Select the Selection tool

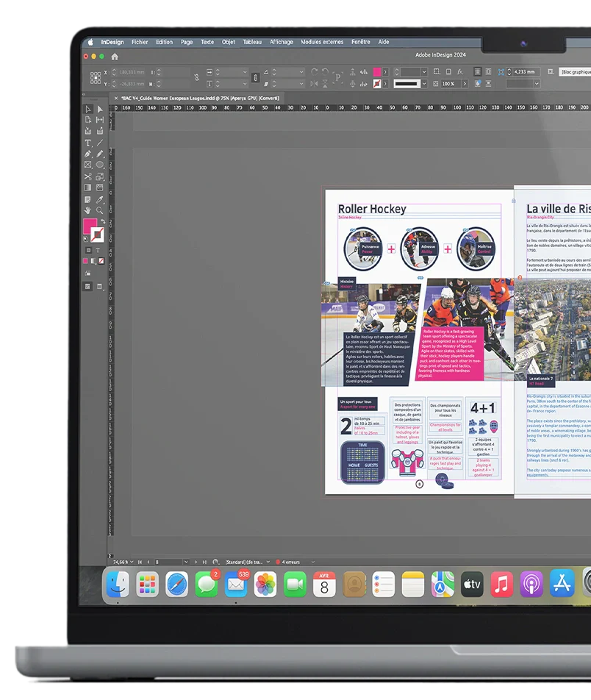point(87,110)
